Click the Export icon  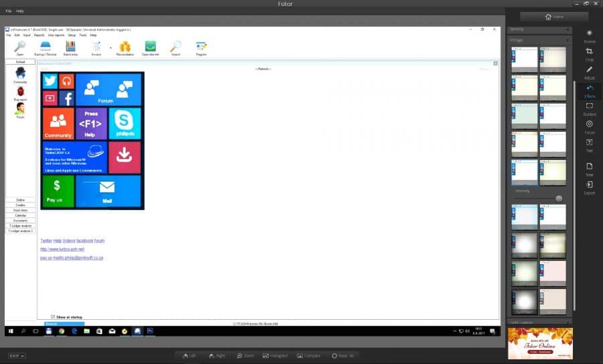(589, 188)
